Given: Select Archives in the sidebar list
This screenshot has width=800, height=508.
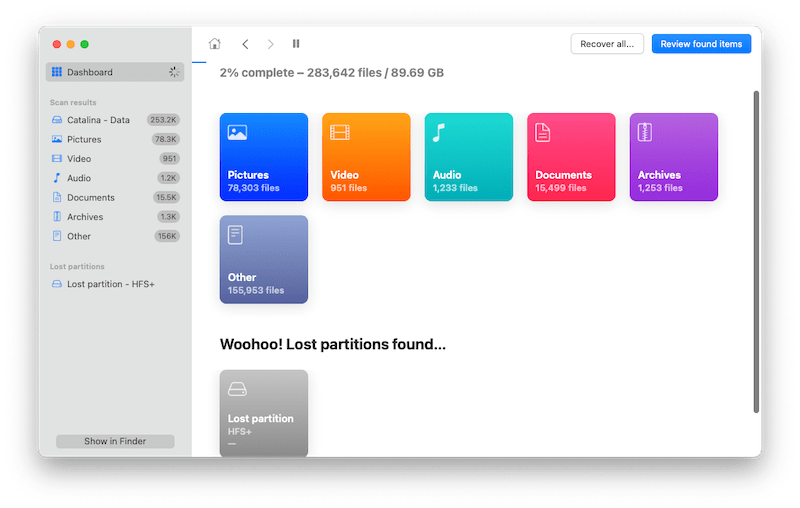Looking at the screenshot, I should (x=85, y=217).
